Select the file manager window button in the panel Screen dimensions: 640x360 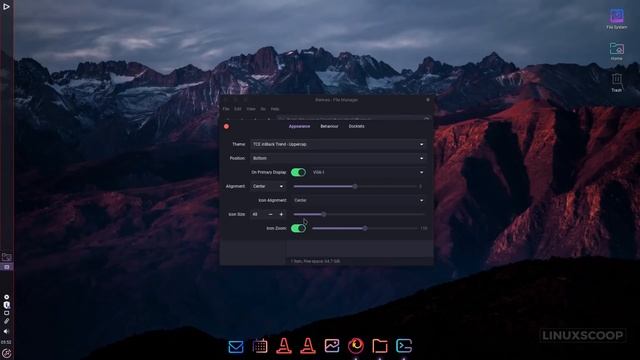click(x=7, y=257)
